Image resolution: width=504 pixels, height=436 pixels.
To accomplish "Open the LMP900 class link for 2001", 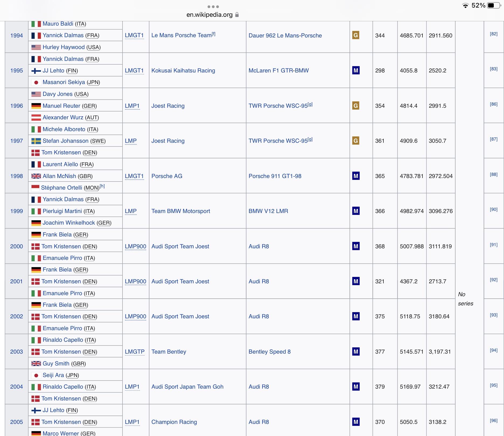I will (135, 281).
